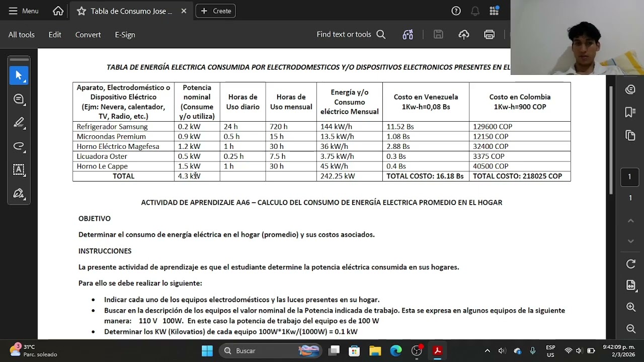Switch the ESP US input language
This screenshot has width=644, height=362.
pyautogui.click(x=550, y=351)
